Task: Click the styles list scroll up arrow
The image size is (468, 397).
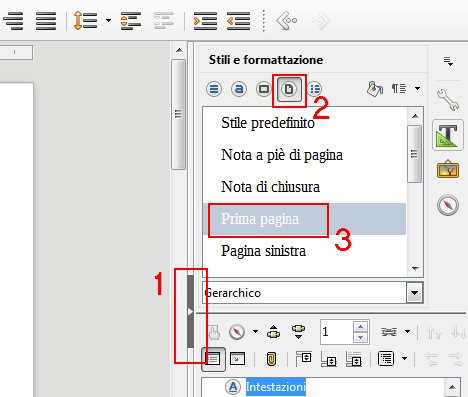Action: click(x=415, y=116)
